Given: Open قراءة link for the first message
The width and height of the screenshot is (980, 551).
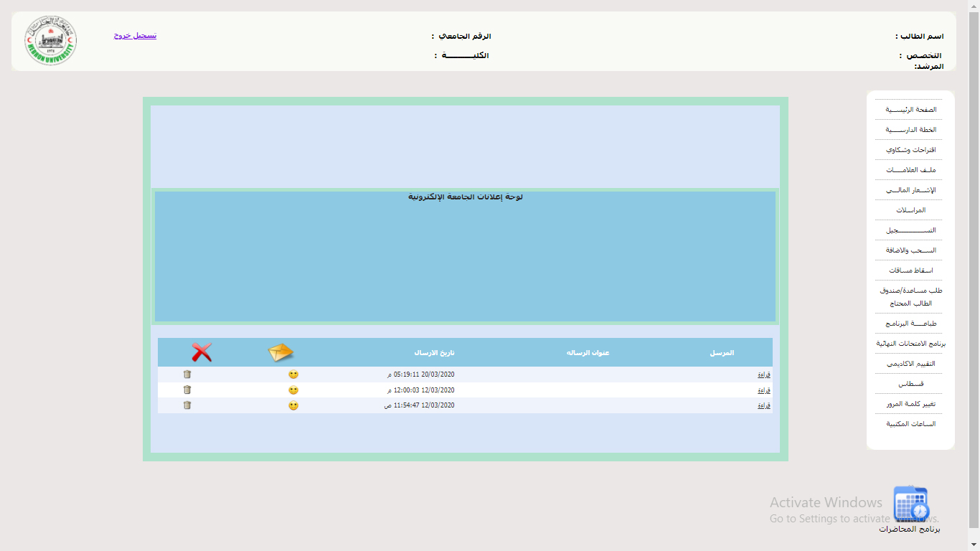Looking at the screenshot, I should click(x=765, y=374).
